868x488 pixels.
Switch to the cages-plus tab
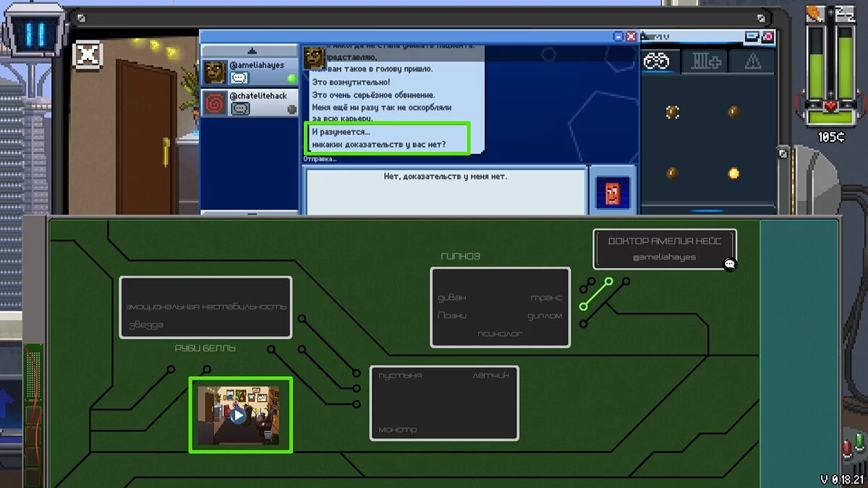(705, 61)
